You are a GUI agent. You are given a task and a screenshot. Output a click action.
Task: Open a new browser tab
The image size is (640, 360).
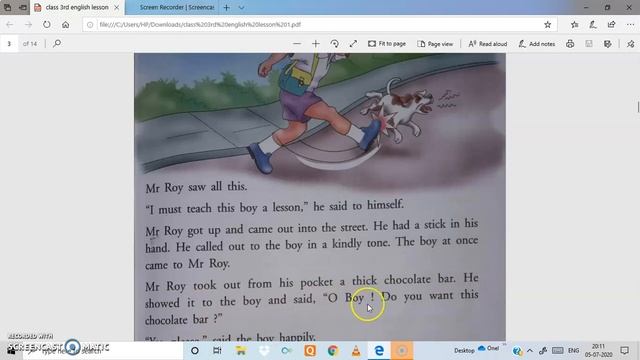pyautogui.click(x=227, y=7)
